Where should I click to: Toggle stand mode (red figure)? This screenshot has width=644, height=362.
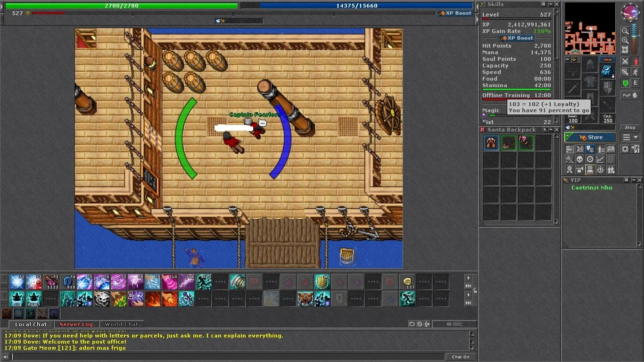[x=636, y=62]
